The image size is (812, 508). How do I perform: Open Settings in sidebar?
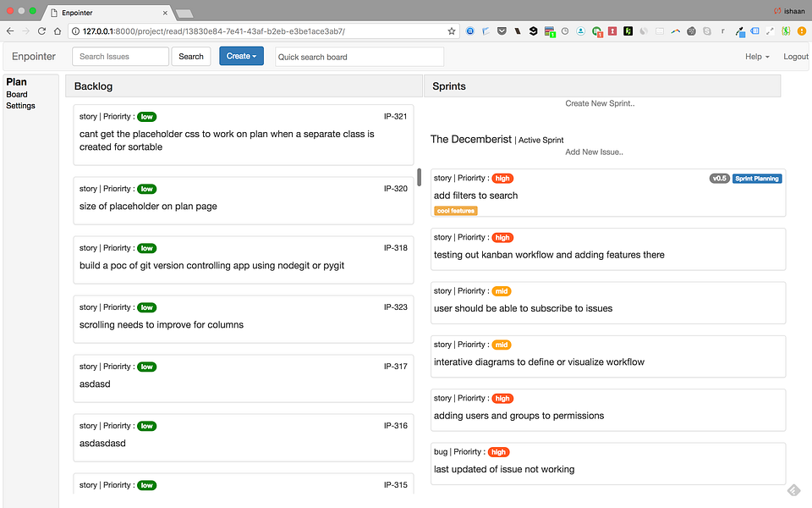[x=20, y=106]
